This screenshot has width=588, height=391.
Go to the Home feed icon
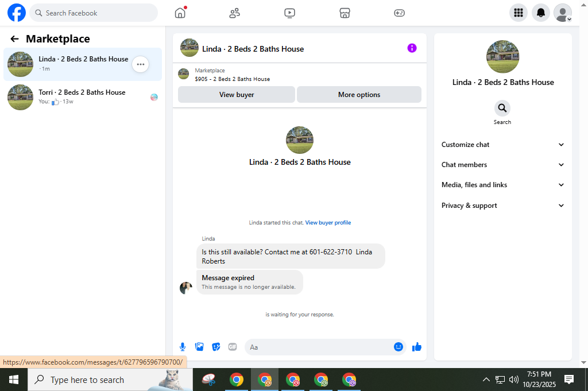pos(180,13)
